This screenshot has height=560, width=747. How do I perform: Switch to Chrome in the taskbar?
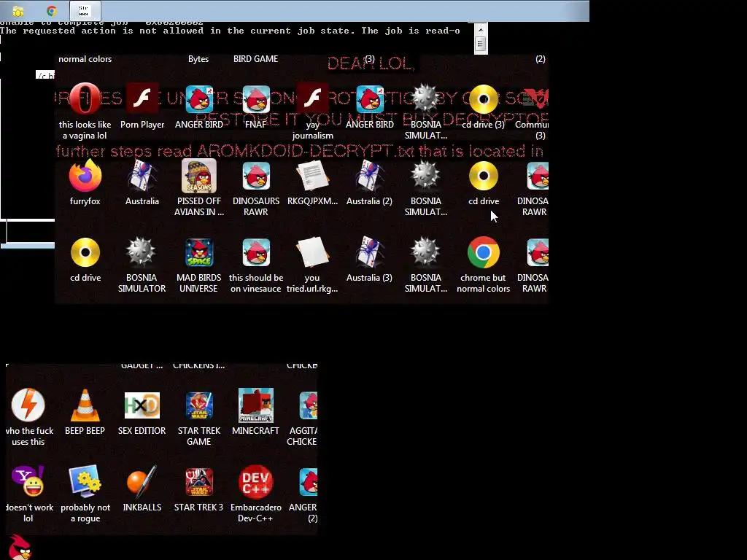(52, 10)
